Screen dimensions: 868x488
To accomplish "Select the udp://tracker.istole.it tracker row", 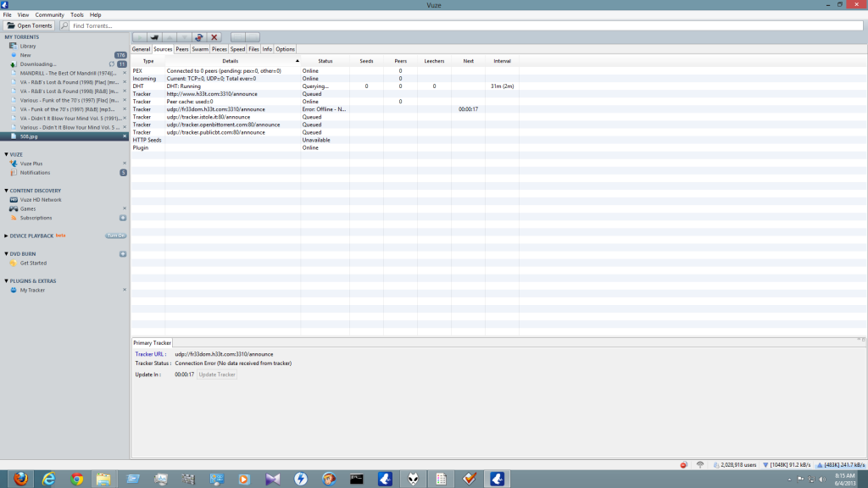I will click(325, 117).
